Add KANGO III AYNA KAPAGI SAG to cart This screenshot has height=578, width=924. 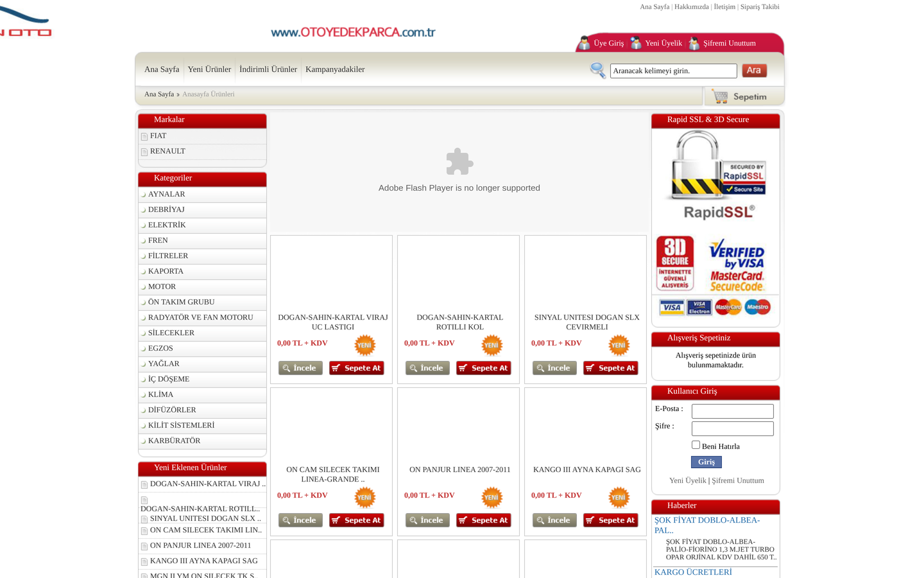click(610, 520)
